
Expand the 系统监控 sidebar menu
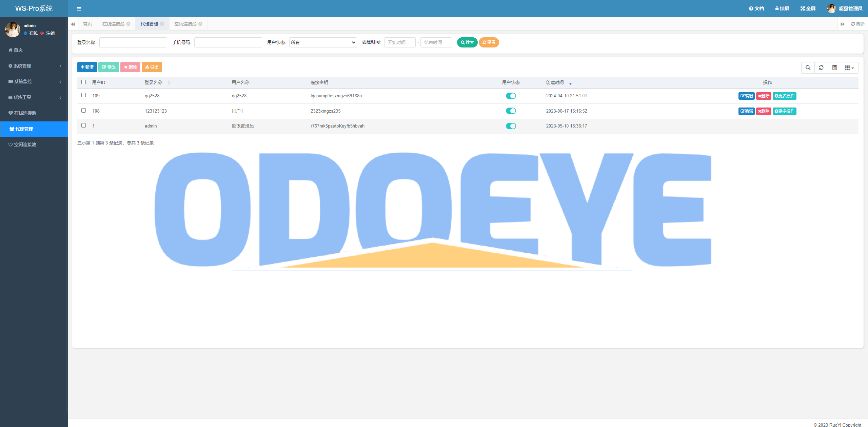click(x=34, y=81)
